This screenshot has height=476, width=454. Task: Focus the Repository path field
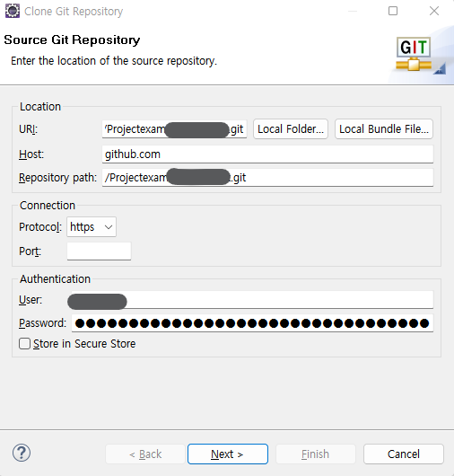267,178
